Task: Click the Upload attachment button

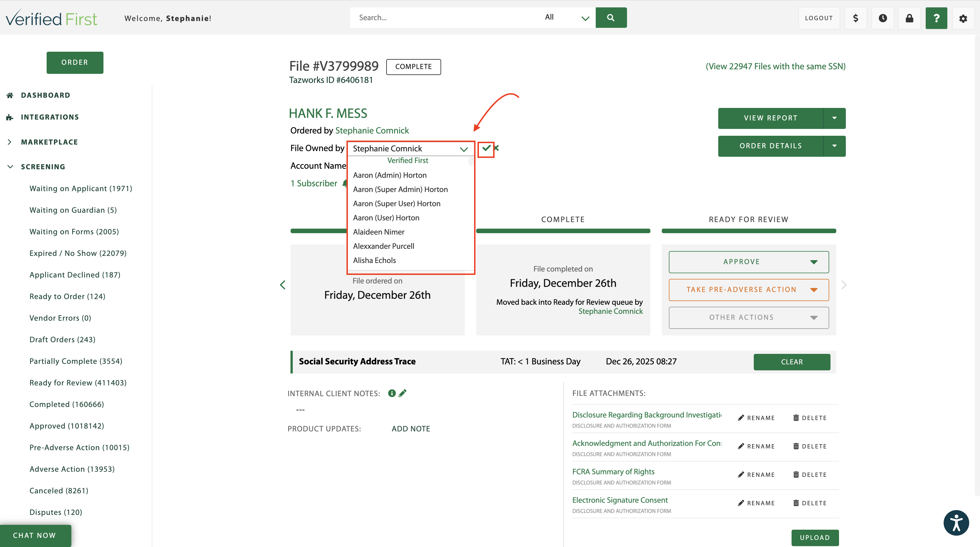Action: (x=815, y=538)
